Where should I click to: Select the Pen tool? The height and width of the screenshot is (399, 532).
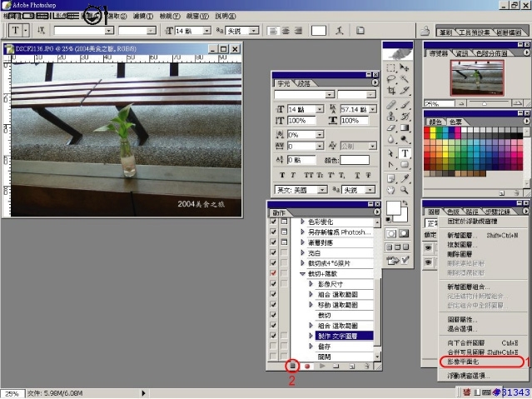[391, 165]
